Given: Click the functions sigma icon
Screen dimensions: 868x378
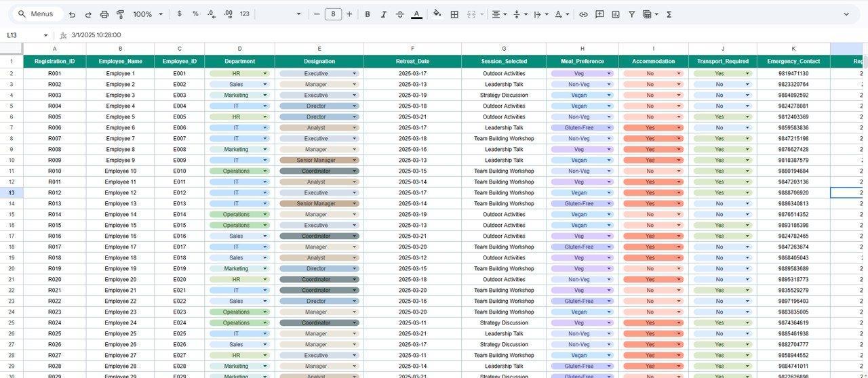Looking at the screenshot, I should pyautogui.click(x=669, y=14).
